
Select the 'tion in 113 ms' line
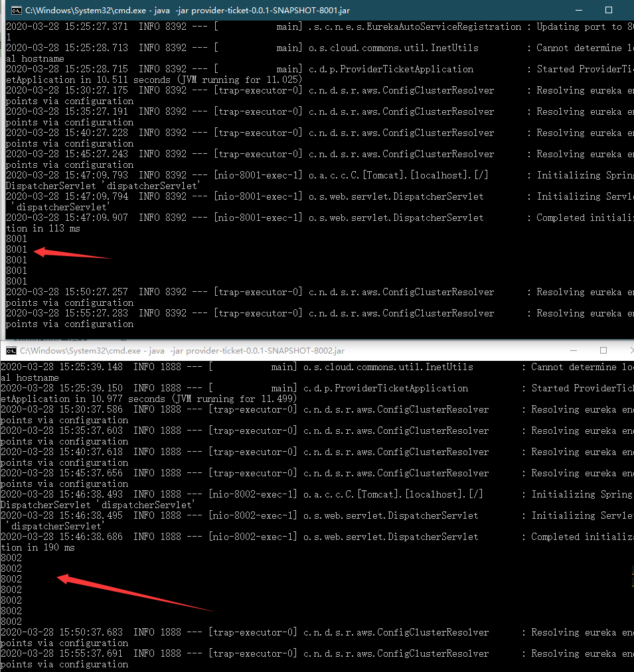43,228
